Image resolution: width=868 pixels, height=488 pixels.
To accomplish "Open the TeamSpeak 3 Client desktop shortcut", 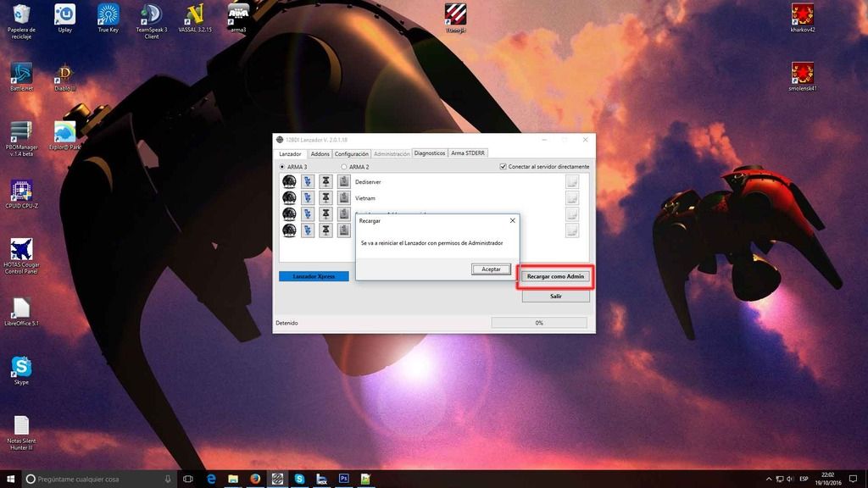I will point(151,21).
